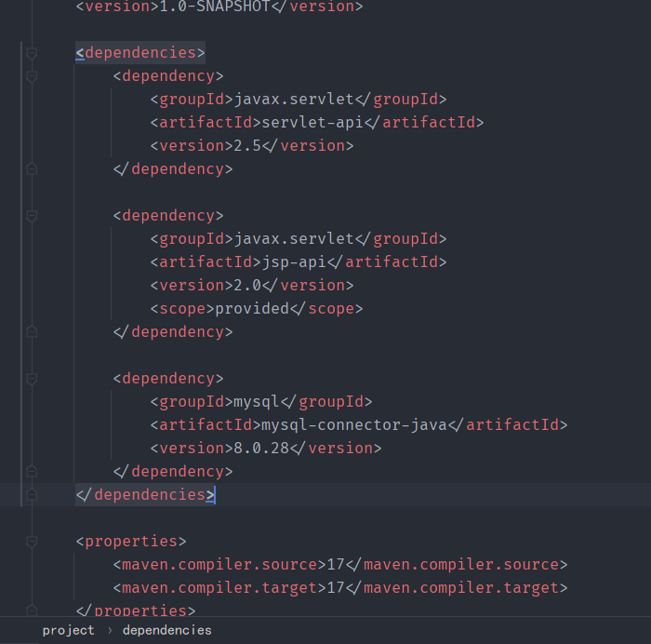Click the fold-end marker after jsp-api dependency
Image resolution: width=651 pixels, height=644 pixels.
tap(32, 332)
